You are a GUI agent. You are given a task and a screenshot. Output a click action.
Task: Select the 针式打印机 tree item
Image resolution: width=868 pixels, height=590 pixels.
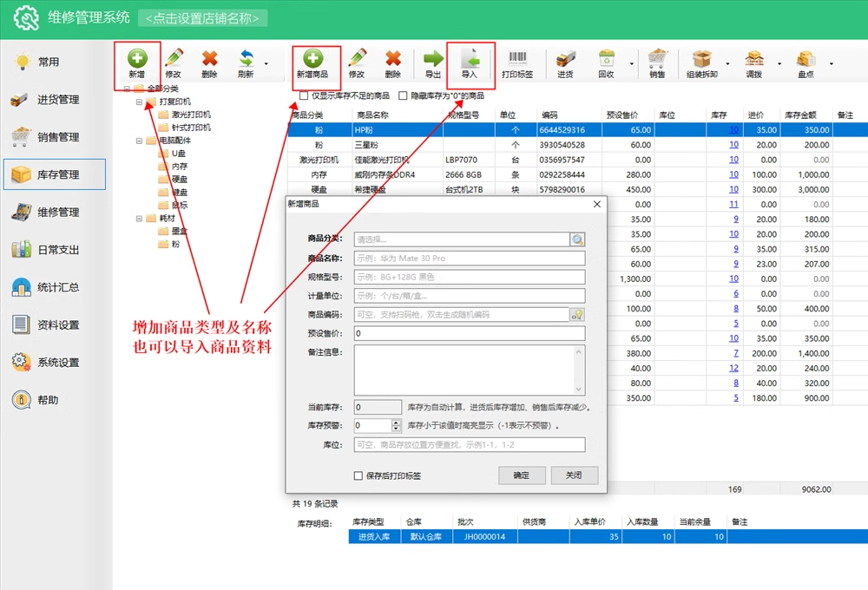[191, 128]
